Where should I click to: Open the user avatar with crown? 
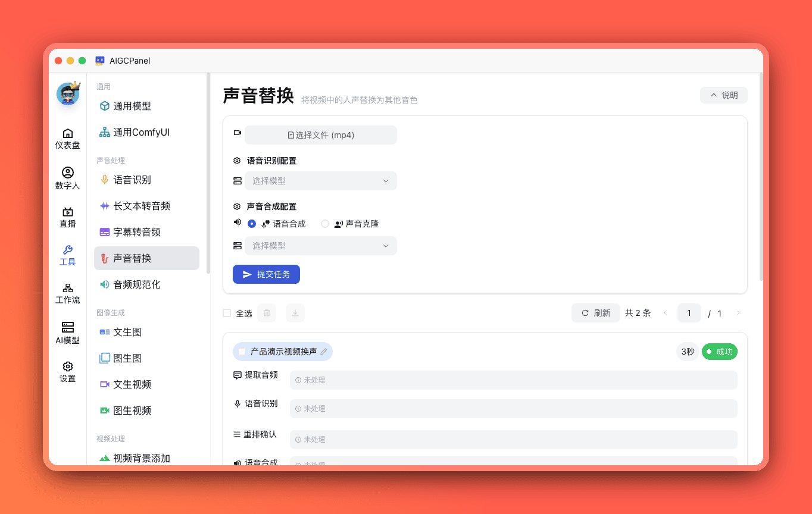click(68, 94)
